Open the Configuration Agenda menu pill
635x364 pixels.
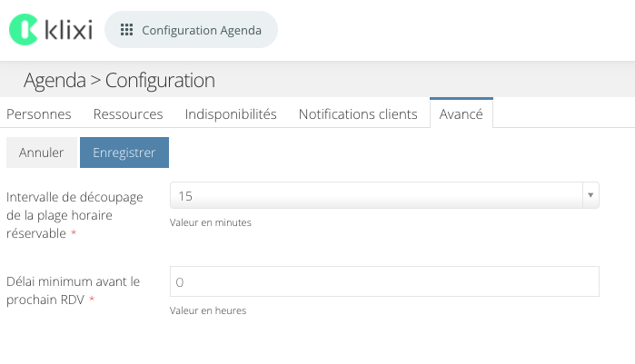click(x=191, y=30)
